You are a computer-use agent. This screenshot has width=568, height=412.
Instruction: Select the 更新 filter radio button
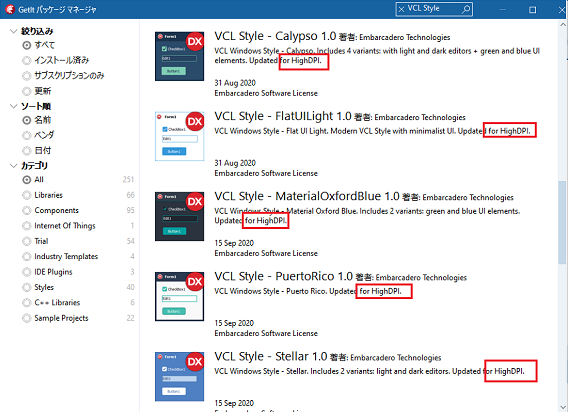(26, 91)
